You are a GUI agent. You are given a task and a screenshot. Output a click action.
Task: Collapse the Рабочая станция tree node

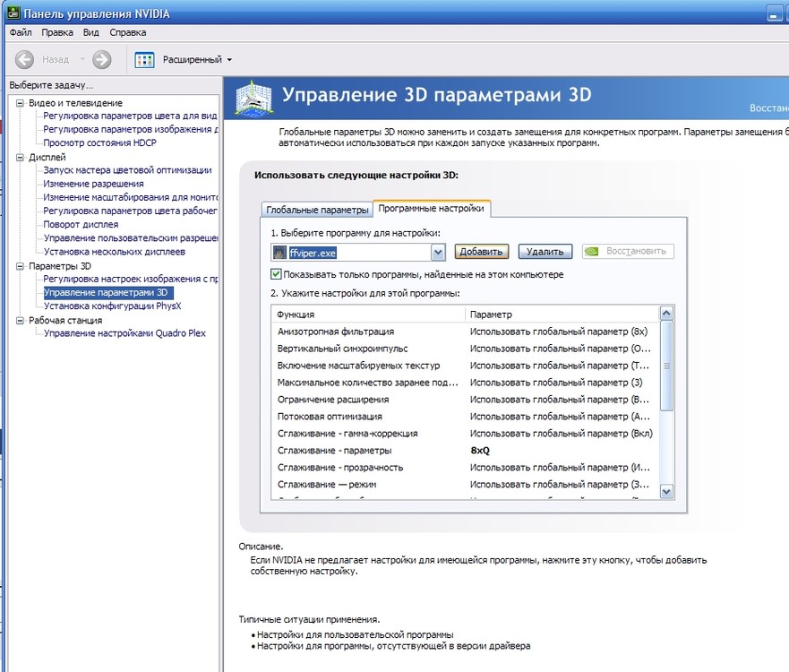[x=20, y=321]
